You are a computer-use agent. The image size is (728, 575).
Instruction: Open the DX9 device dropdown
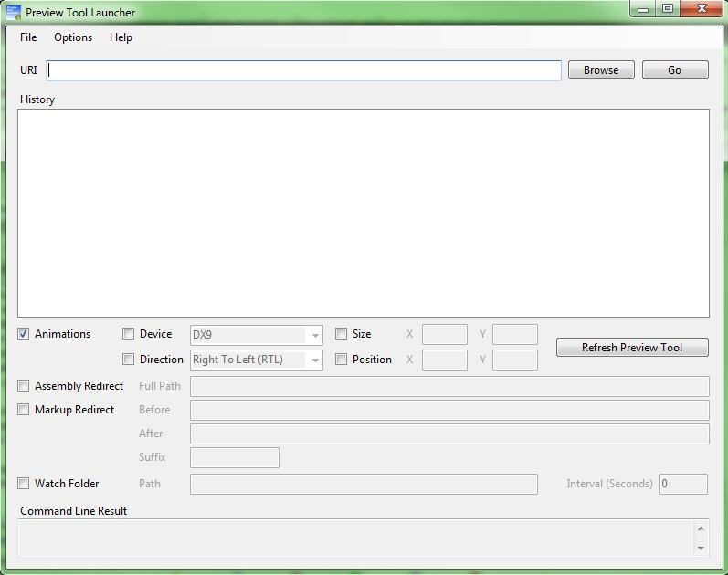pyautogui.click(x=257, y=335)
